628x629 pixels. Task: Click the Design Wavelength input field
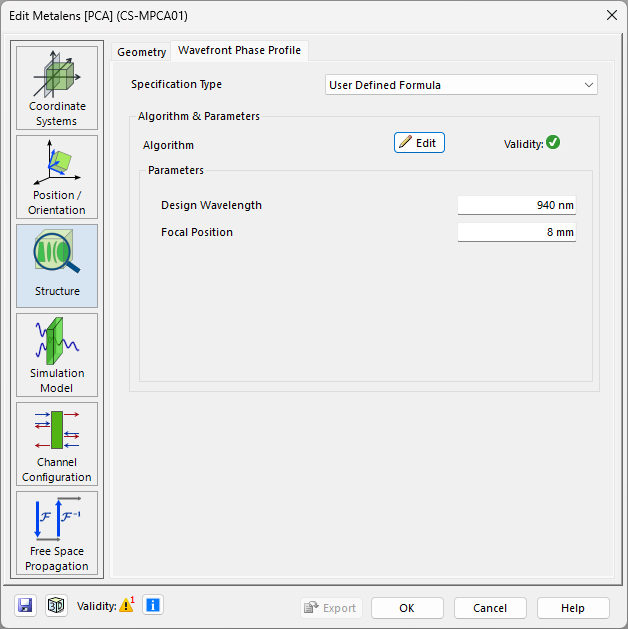[x=516, y=205]
